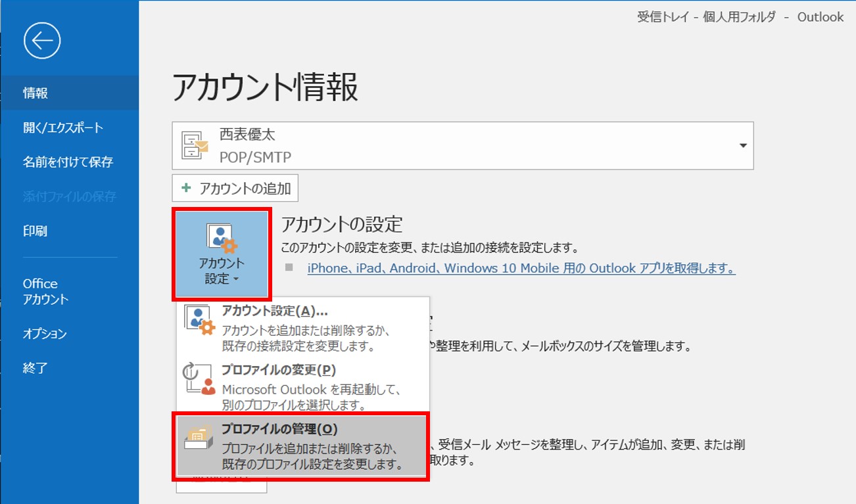
Task: Choose プロファイルの管理(O) menu entry
Action: (x=303, y=446)
